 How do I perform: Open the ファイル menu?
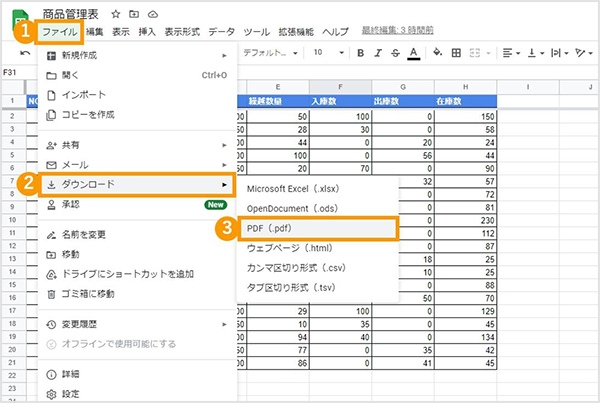pyautogui.click(x=59, y=32)
